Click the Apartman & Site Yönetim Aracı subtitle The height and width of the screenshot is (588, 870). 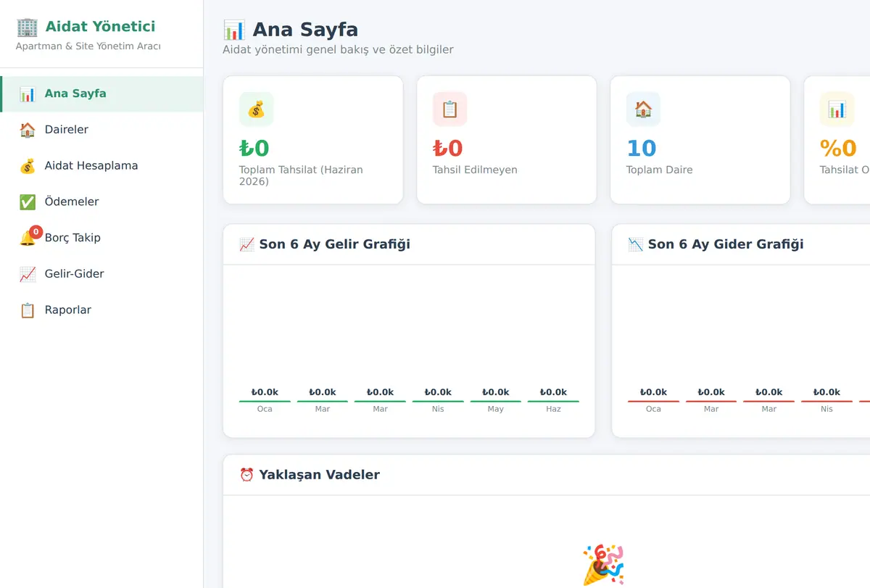[88, 46]
